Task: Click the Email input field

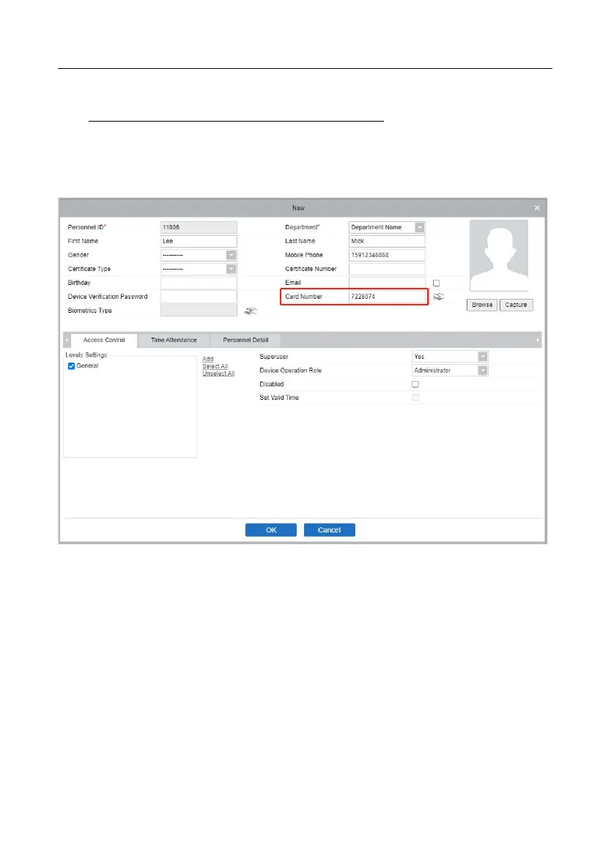Action: 387,283
